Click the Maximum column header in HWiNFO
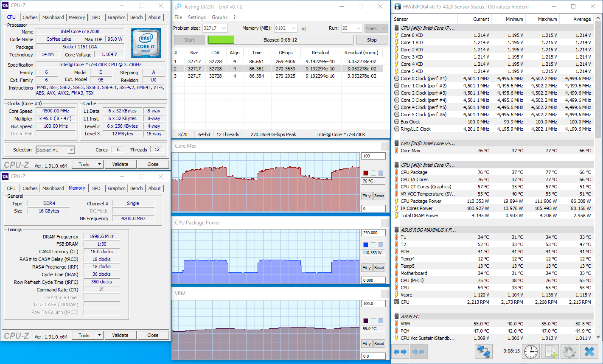This screenshot has width=603, height=364. click(543, 19)
